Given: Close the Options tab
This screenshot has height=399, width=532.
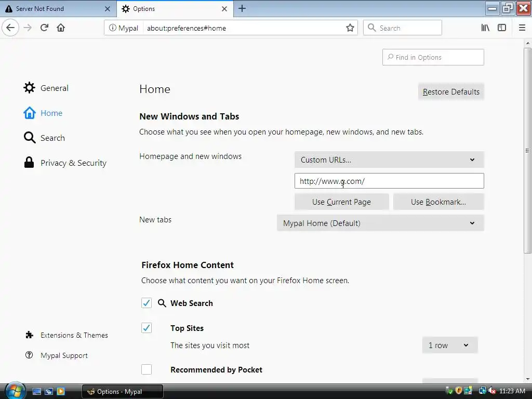Looking at the screenshot, I should (224, 9).
